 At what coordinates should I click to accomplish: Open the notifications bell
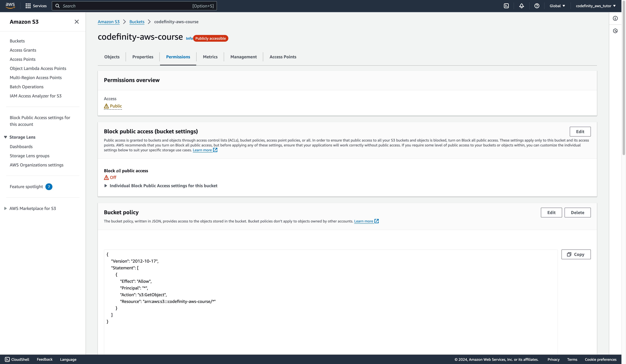pyautogui.click(x=521, y=6)
